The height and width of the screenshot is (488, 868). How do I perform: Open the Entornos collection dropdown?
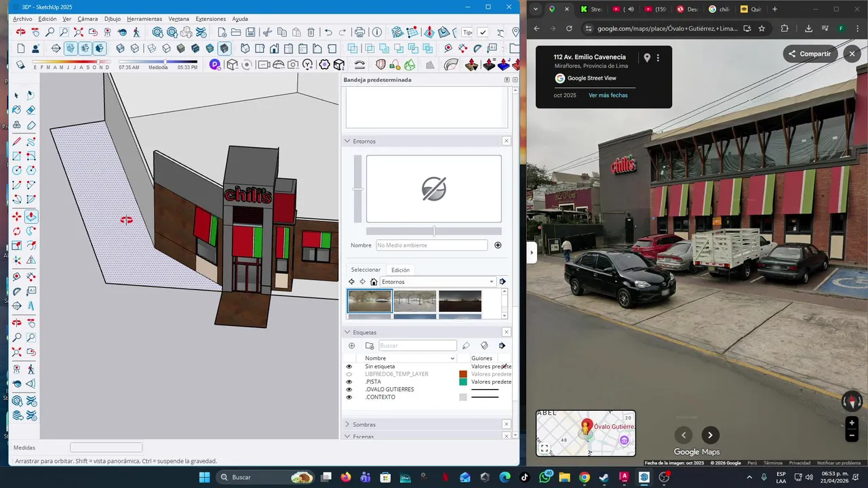pyautogui.click(x=492, y=282)
